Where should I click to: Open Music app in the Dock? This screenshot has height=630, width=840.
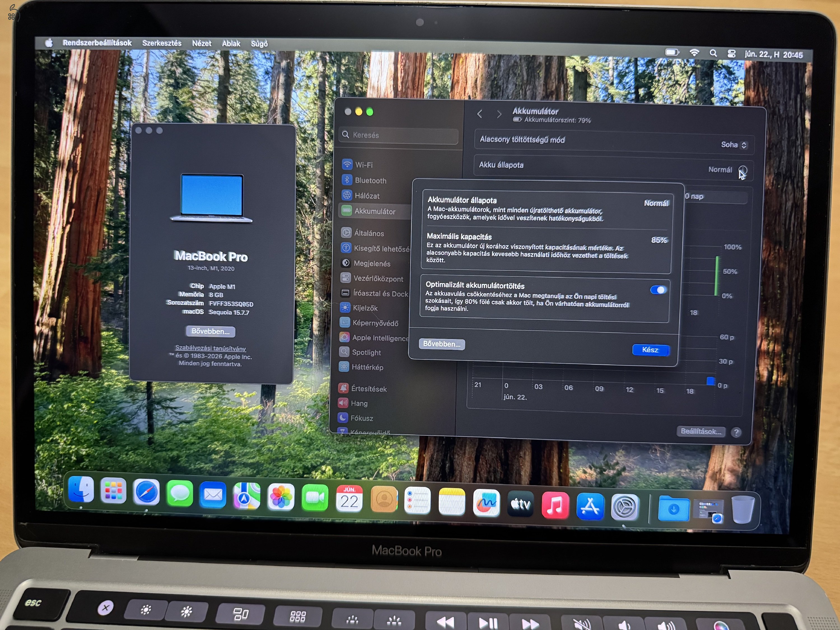(x=555, y=505)
